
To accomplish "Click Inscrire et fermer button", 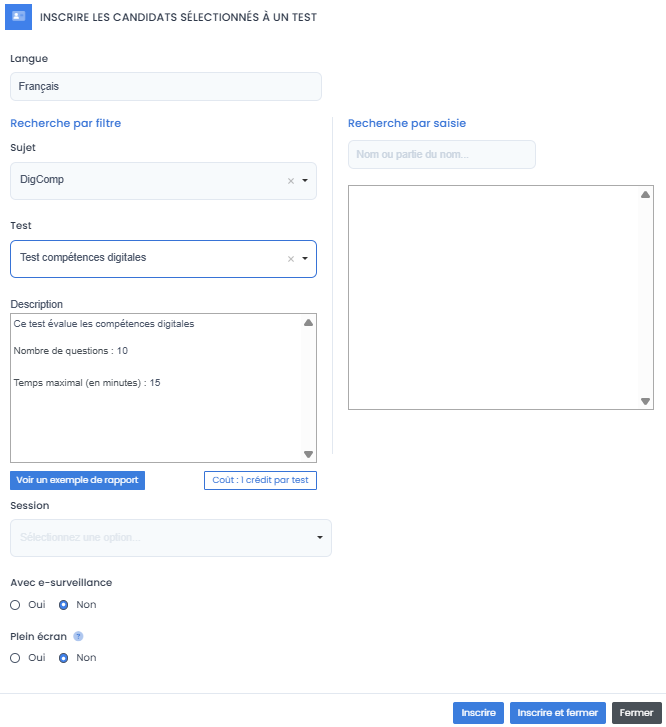I will (557, 713).
